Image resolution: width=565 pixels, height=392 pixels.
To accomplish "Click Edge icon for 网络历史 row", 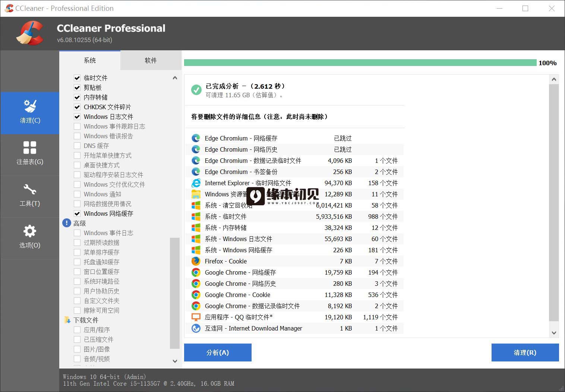I will click(196, 149).
